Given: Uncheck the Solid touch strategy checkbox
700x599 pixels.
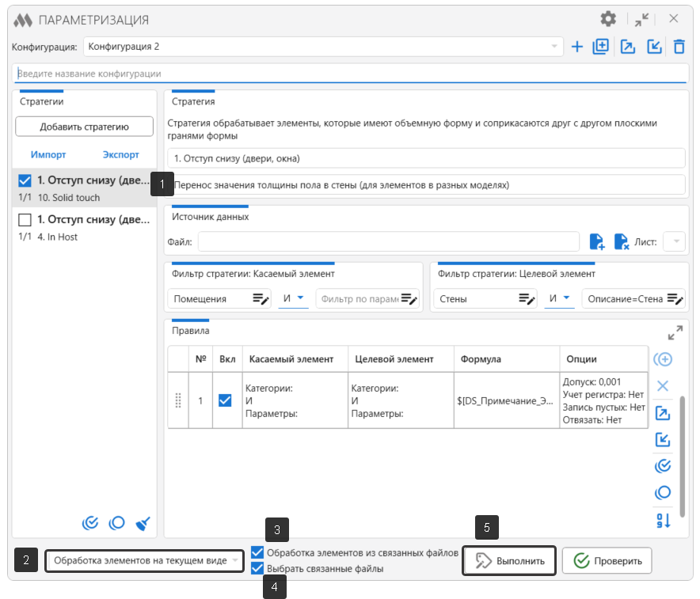Looking at the screenshot, I should coord(25,180).
